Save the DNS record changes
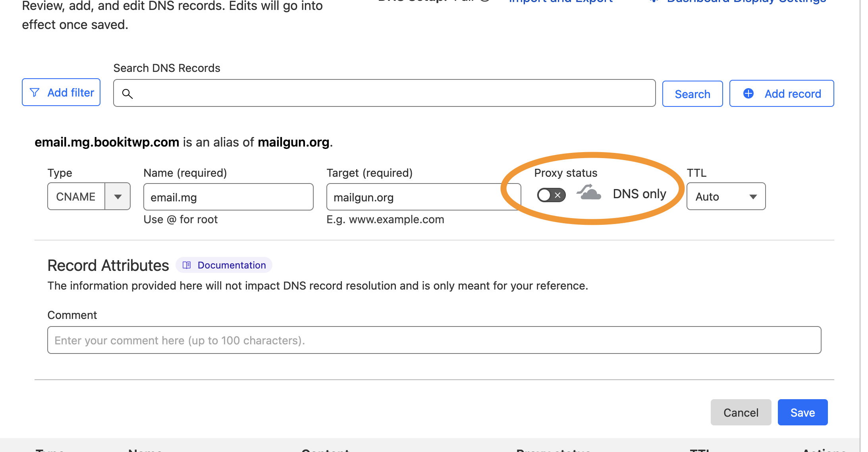The image size is (868, 452). pos(802,412)
